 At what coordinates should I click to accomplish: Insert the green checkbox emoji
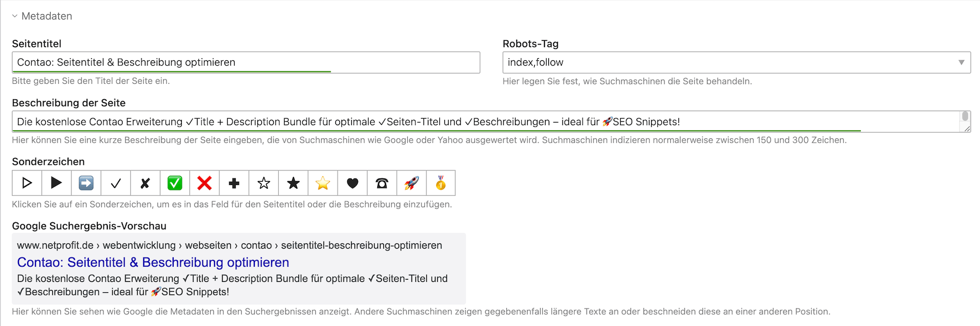175,183
